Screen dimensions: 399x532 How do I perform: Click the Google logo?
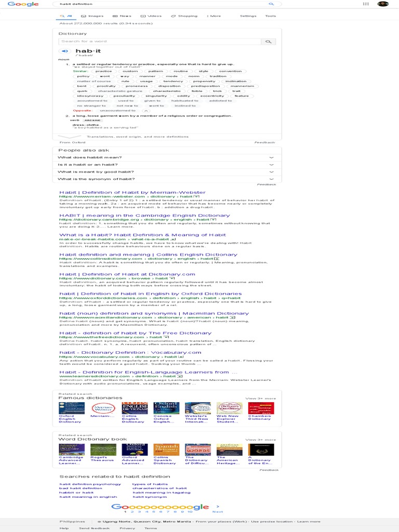(x=23, y=4)
